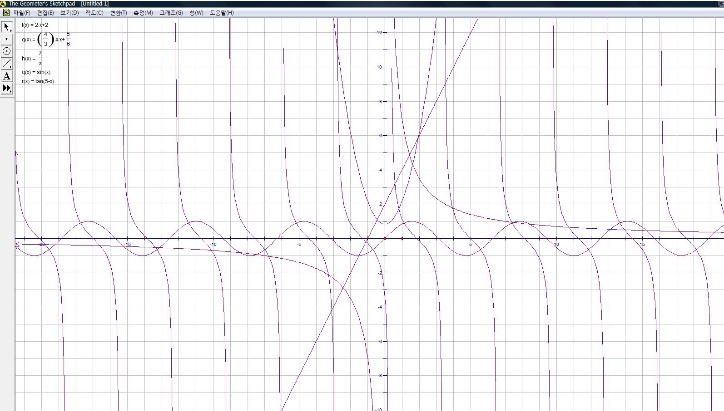Screen dimensions: 724x411
Task: Select the Compass circle tool
Action: [6, 51]
